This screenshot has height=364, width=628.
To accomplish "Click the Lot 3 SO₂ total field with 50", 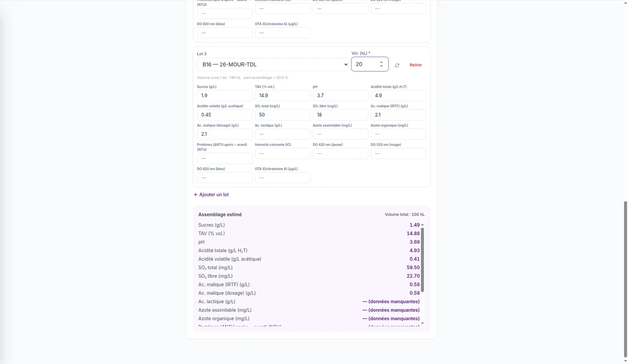I will (283, 115).
